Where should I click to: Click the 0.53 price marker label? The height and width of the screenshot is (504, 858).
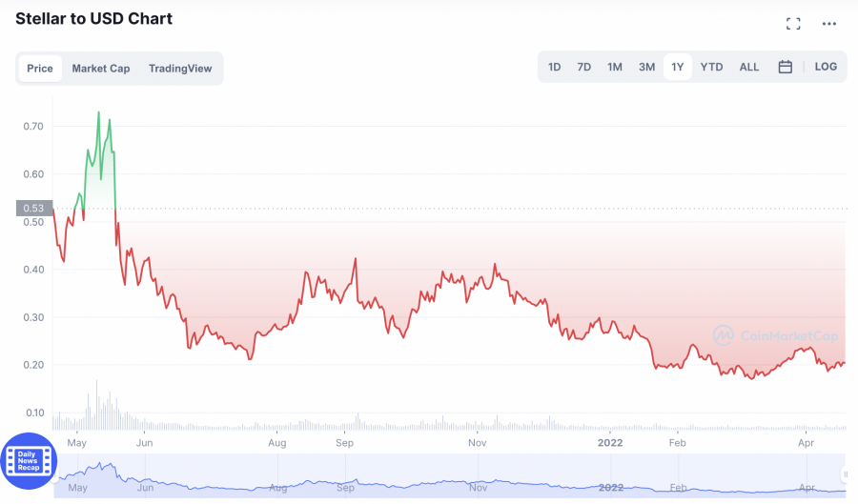(x=34, y=208)
